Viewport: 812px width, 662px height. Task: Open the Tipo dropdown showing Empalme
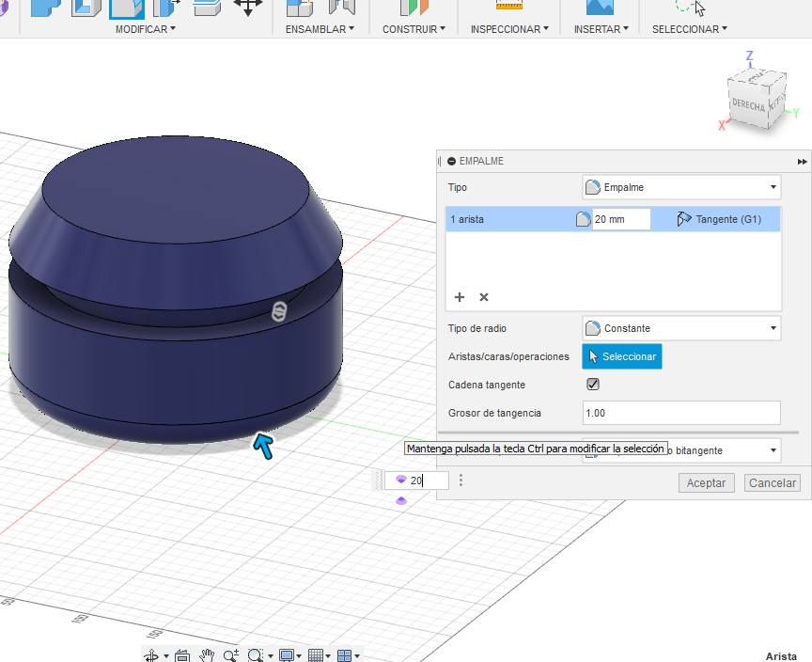[681, 187]
